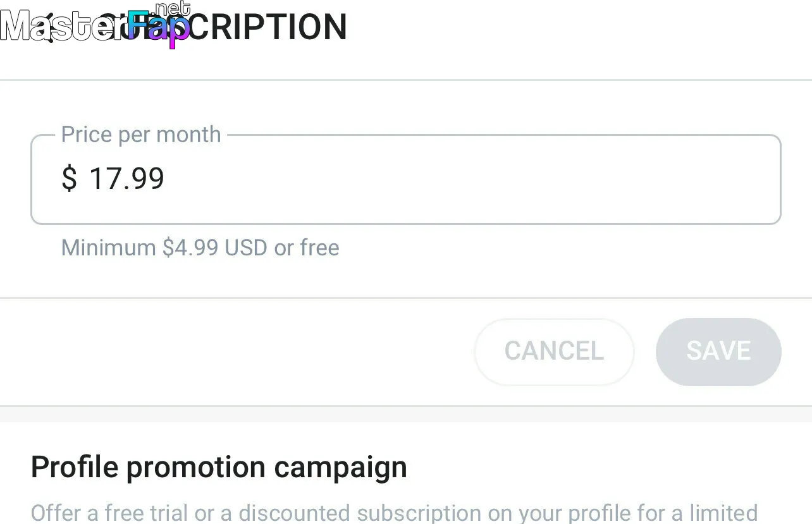Click the gradient-colored word in the watermark logo
The width and height of the screenshot is (812, 524).
tap(159, 29)
